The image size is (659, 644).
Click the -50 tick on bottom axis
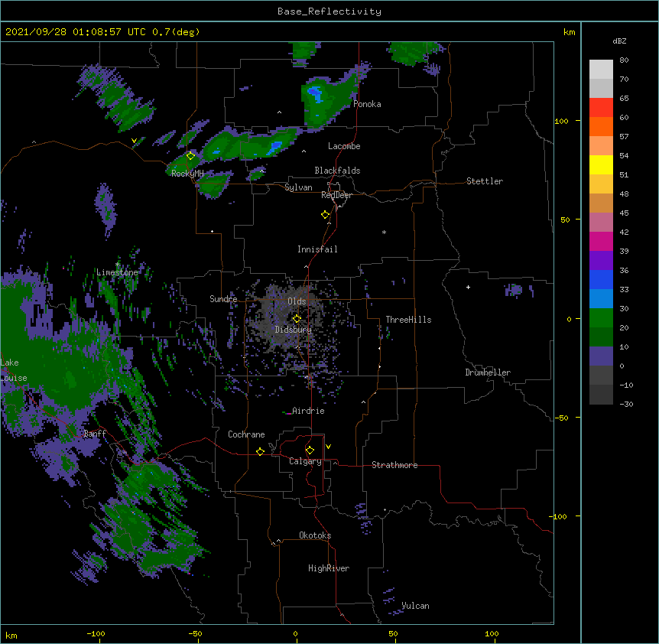[195, 633]
